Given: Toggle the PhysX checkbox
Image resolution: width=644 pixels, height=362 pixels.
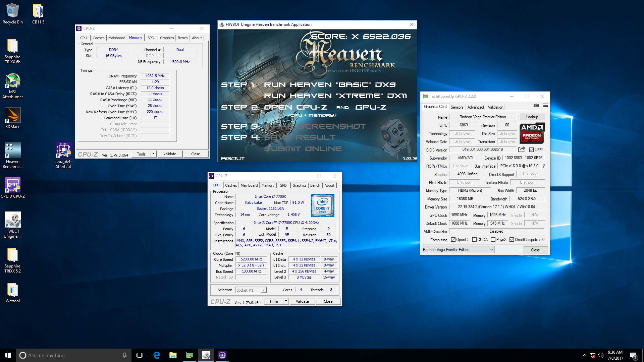Looking at the screenshot, I should (493, 240).
